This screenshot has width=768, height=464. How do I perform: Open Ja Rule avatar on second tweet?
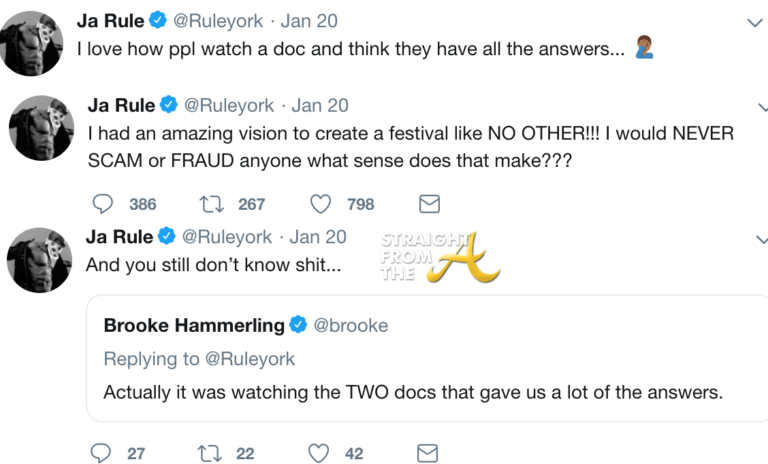[40, 127]
